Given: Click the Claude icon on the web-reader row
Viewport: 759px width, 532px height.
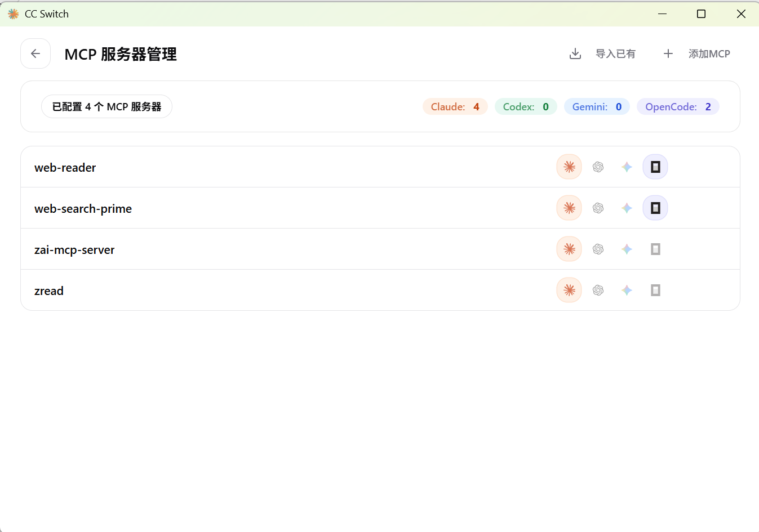Looking at the screenshot, I should coord(569,167).
